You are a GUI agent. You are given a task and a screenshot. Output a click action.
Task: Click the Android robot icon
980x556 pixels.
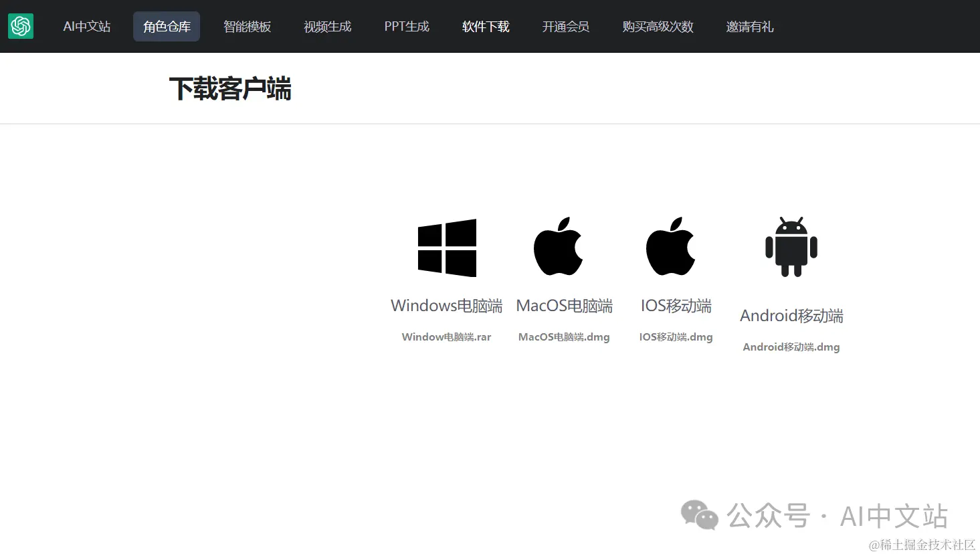pos(791,246)
